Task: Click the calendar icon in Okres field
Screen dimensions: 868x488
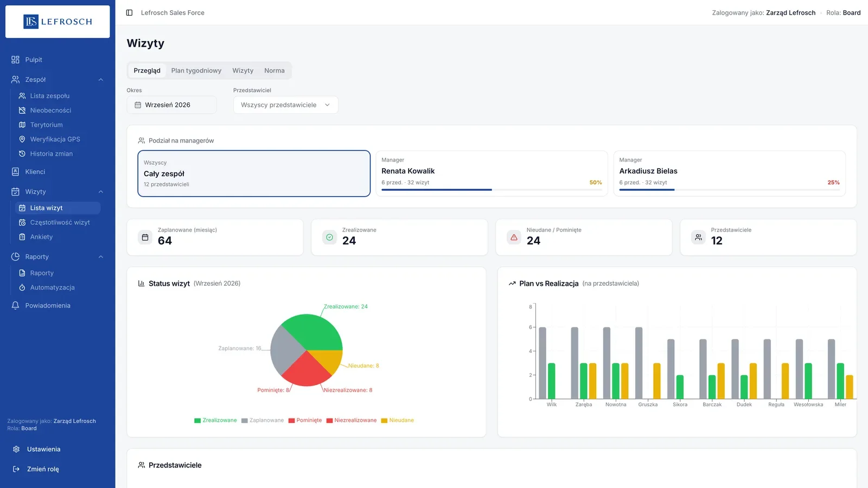Action: pyautogui.click(x=138, y=105)
